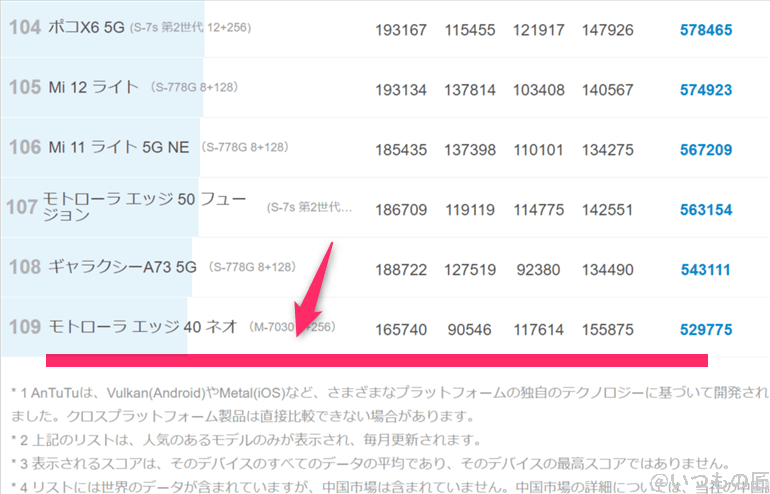770x494 pixels.
Task: Click Mi 12 ライト spec S-778G 8+128
Action: (x=194, y=87)
